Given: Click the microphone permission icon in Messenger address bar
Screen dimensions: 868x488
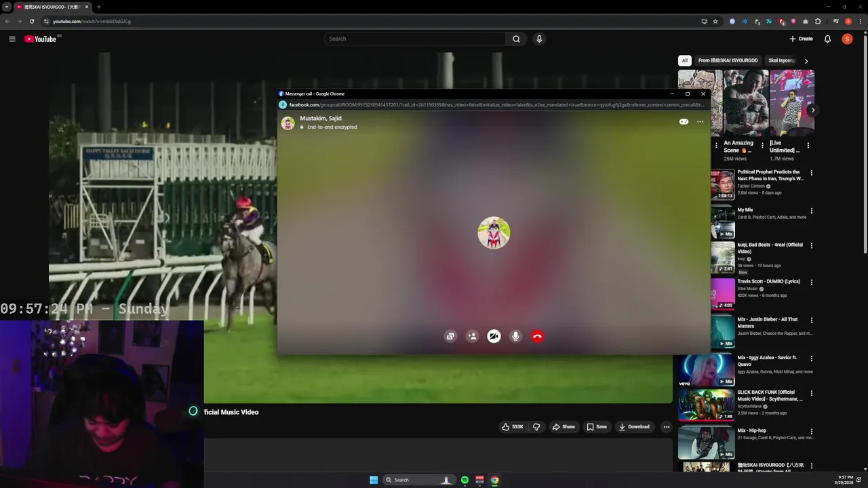Looking at the screenshot, I should [283, 105].
